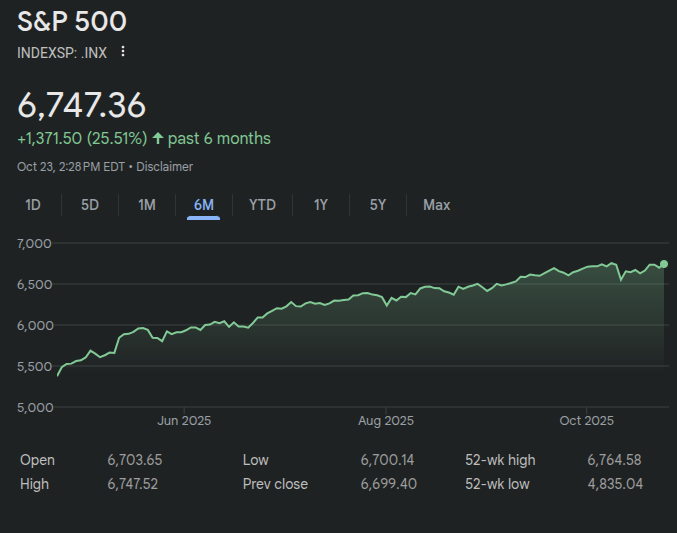The width and height of the screenshot is (677, 533).
Task: Click the Jun 2025 axis label
Action: (x=184, y=421)
